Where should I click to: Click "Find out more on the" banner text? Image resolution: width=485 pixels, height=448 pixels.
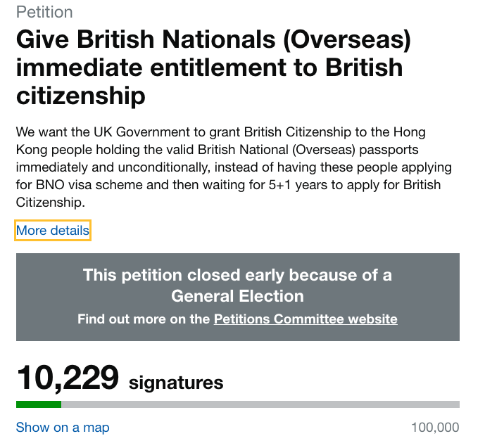pyautogui.click(x=144, y=319)
